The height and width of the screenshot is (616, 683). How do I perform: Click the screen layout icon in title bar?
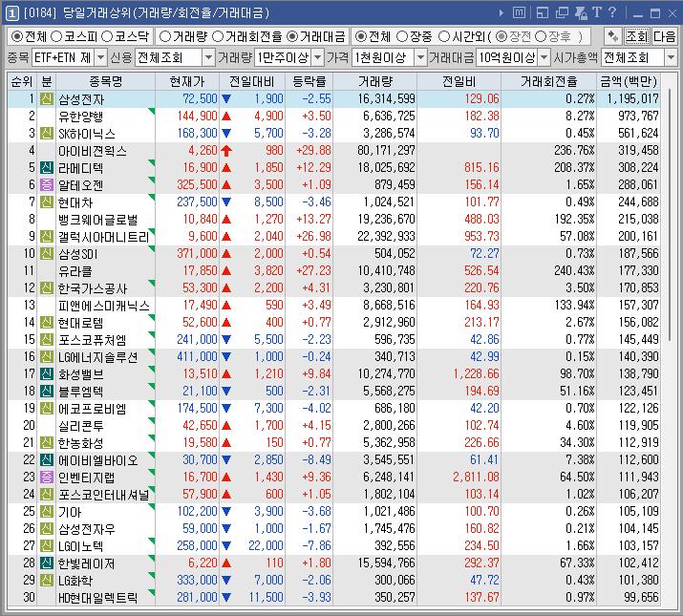coord(543,13)
